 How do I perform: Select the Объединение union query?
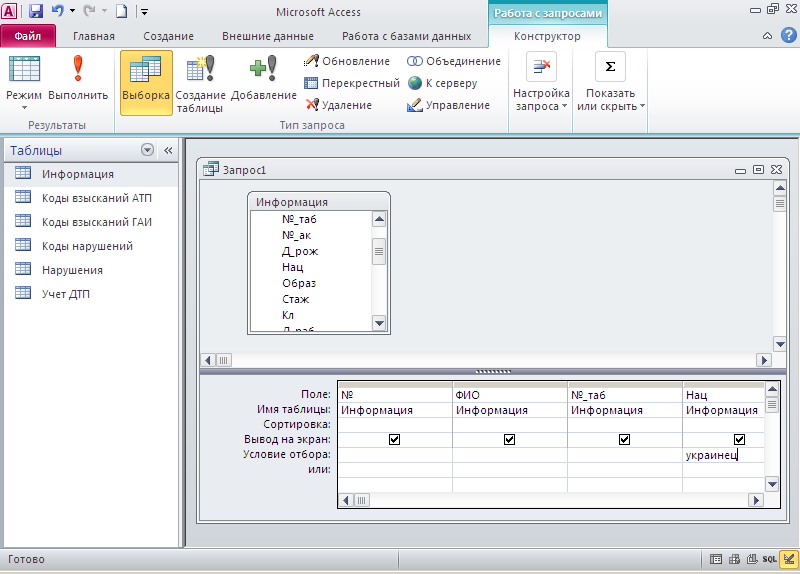click(454, 61)
